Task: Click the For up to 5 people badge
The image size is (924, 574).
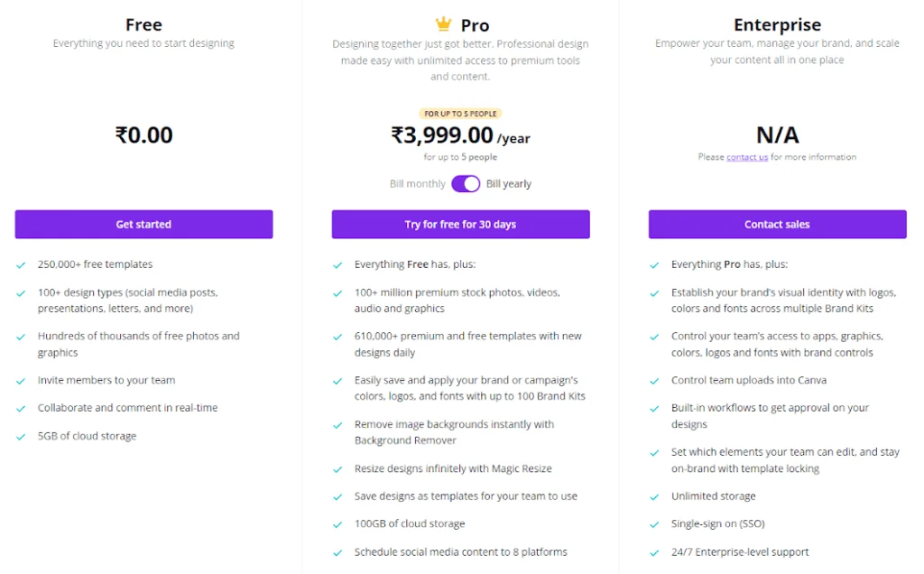Action: pyautogui.click(x=460, y=114)
